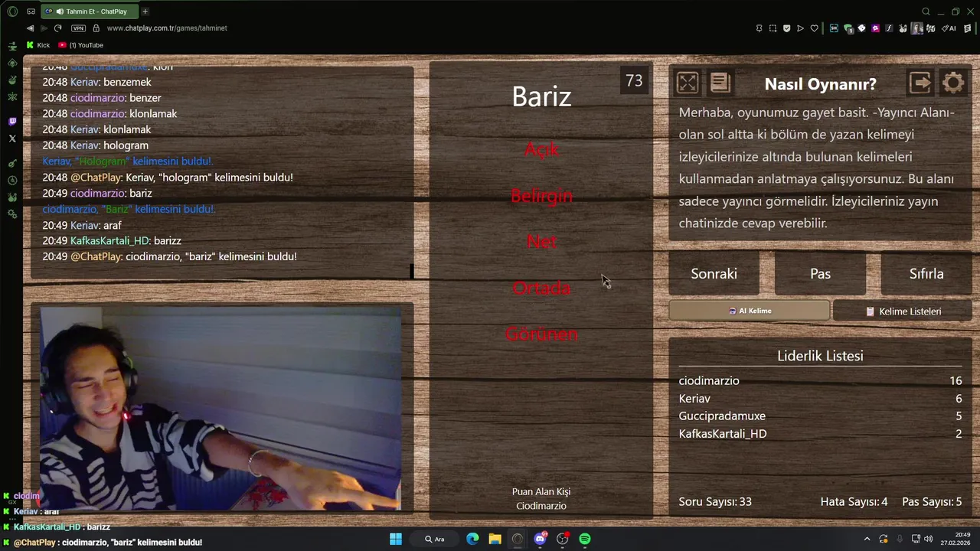Open the Pocket shield extension icon
This screenshot has width=980, height=551.
786,28
